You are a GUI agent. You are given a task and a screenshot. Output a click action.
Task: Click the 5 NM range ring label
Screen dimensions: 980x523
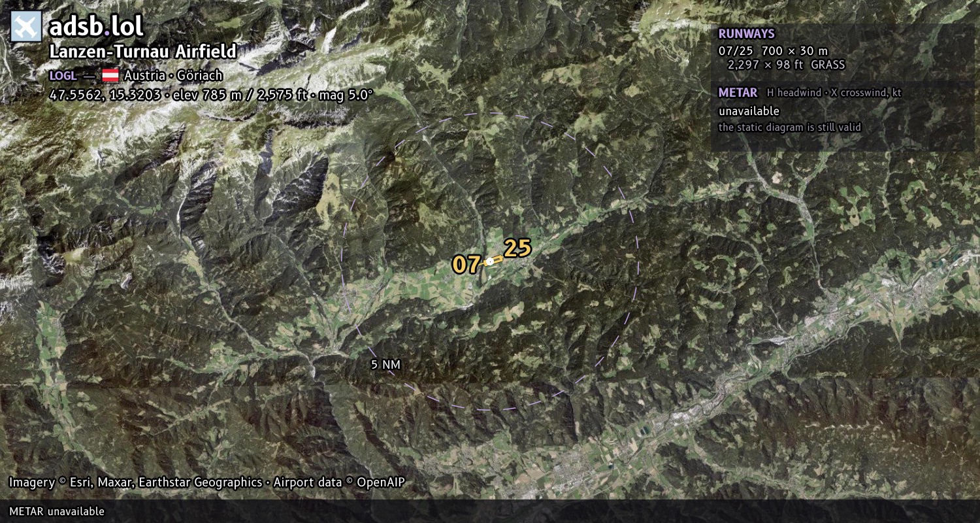pyautogui.click(x=385, y=365)
